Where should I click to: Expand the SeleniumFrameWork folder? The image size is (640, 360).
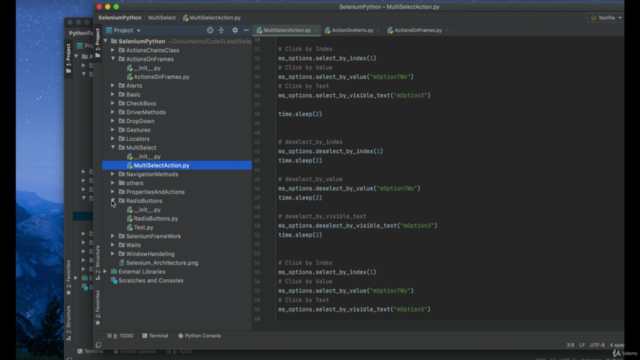(113, 236)
